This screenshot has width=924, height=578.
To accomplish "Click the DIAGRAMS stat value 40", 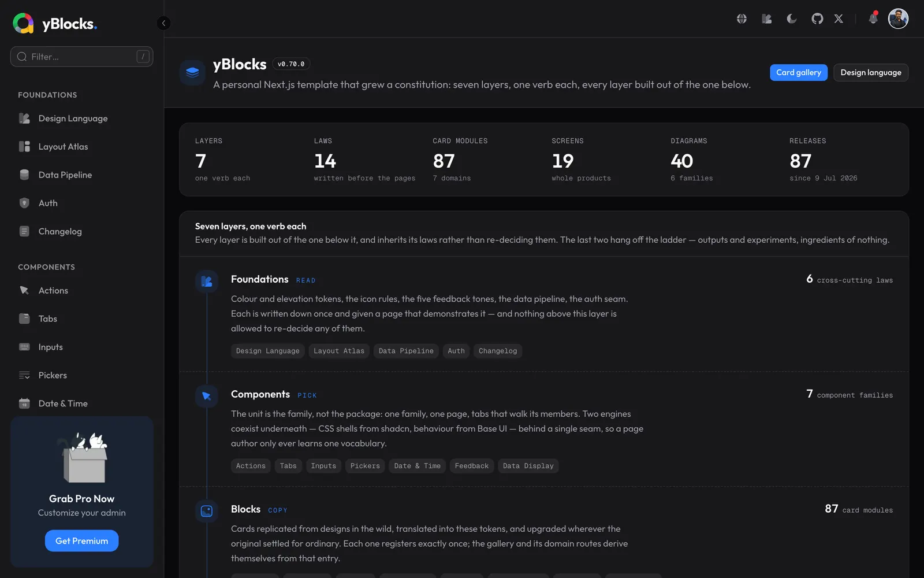I will coord(682,161).
